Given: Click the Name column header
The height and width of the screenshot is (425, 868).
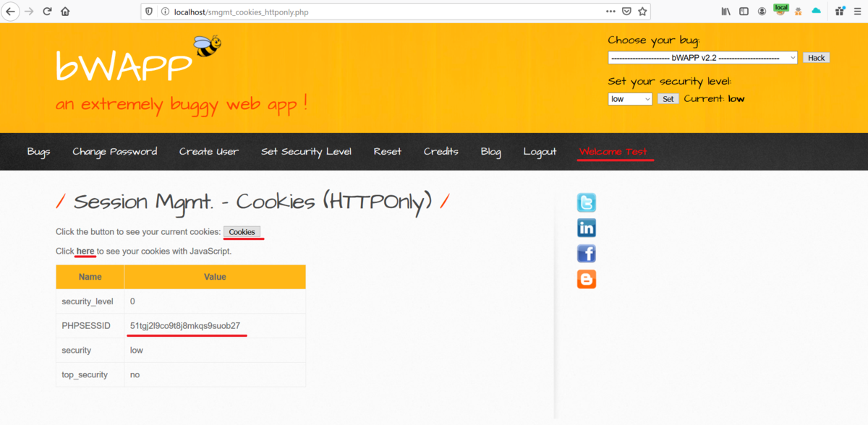Looking at the screenshot, I should tap(90, 277).
